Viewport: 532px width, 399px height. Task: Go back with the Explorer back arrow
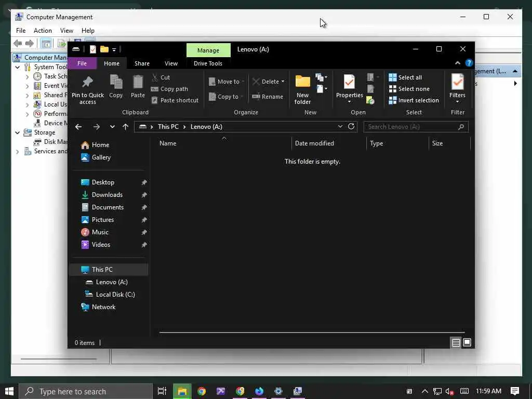click(x=78, y=127)
